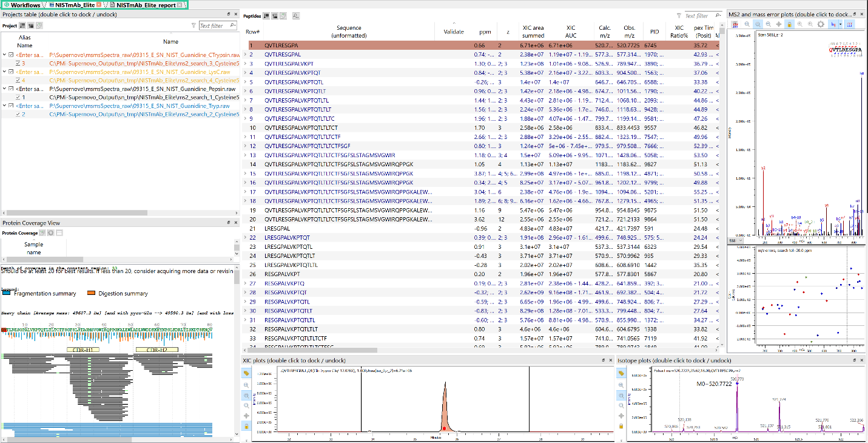Click the tag icon in Isotope plots toolbar

621,373
